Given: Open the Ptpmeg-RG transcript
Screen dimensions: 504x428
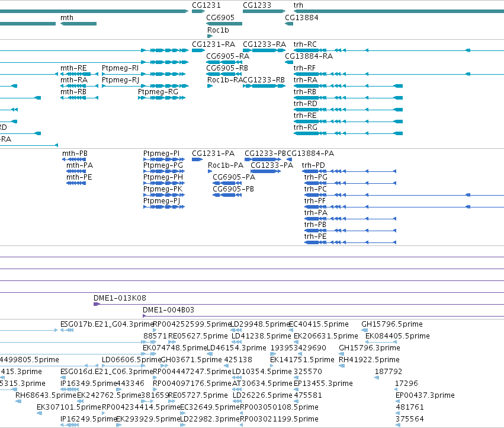Looking at the screenshot, I should point(158,92).
